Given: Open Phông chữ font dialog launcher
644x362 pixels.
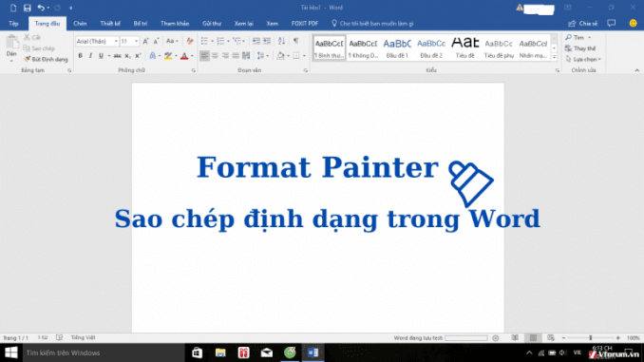Looking at the screenshot, I should [194, 70].
